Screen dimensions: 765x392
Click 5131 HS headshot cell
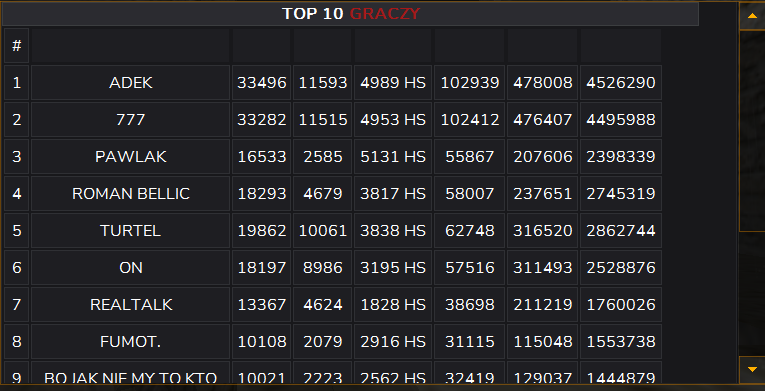[393, 157]
